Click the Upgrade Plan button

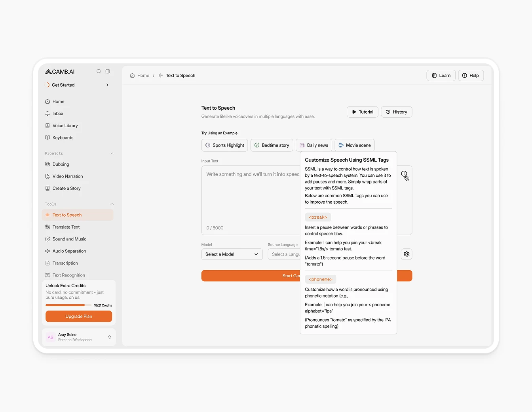[79, 317]
